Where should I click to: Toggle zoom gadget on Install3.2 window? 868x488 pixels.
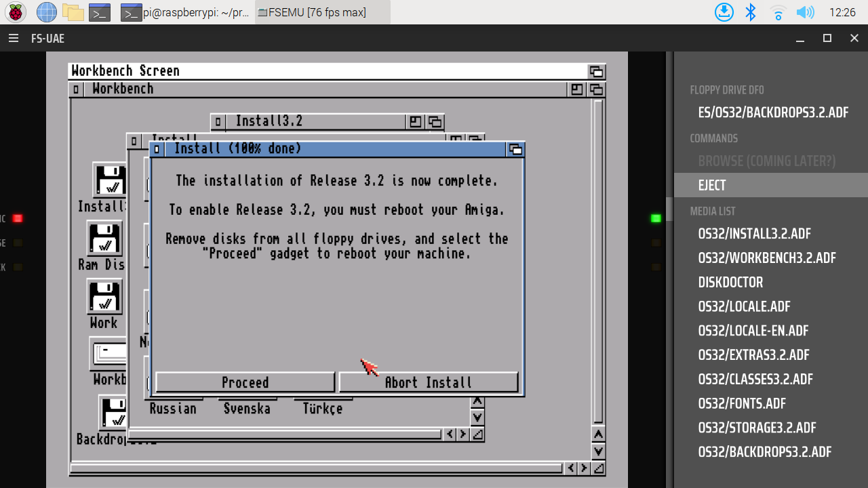coord(415,122)
